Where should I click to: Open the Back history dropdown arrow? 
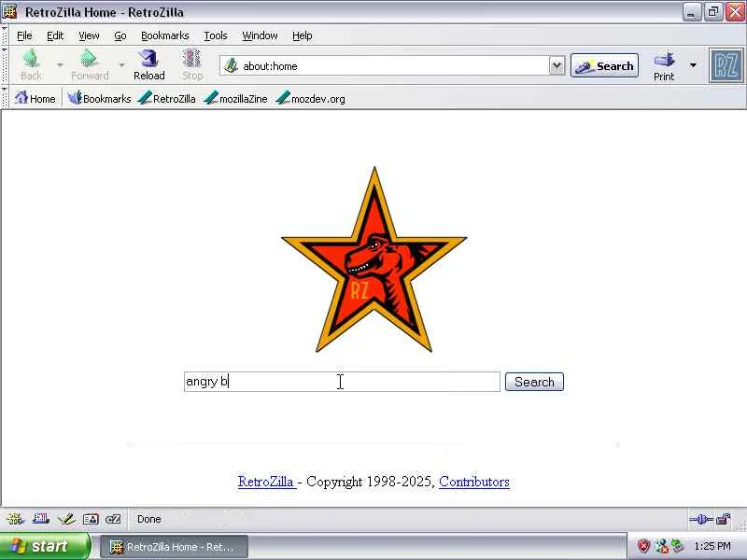pyautogui.click(x=60, y=64)
